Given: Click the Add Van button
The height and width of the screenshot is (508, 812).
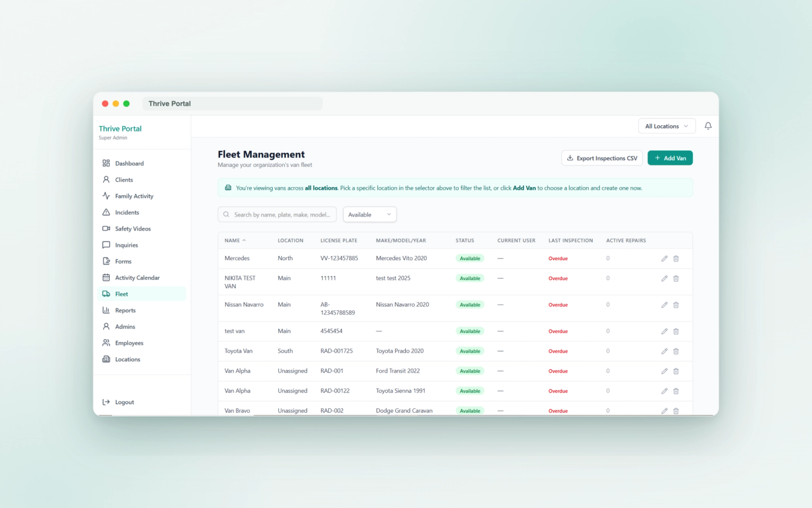Looking at the screenshot, I should tap(670, 158).
